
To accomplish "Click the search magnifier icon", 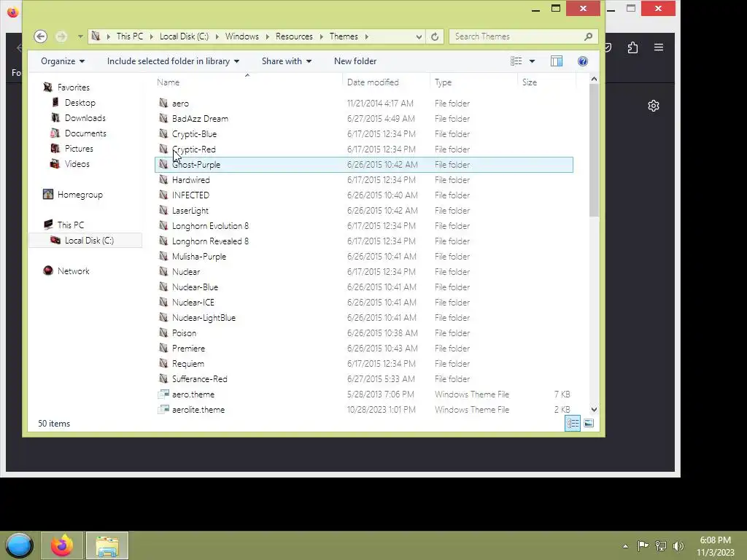I will [589, 36].
